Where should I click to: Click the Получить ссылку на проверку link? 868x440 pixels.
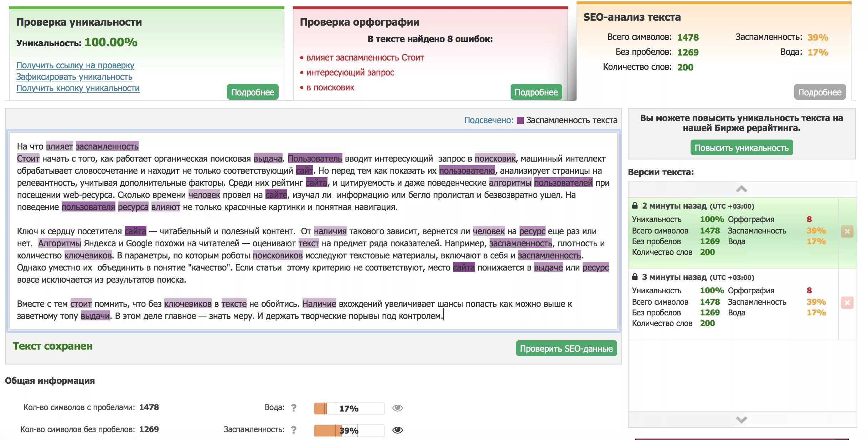coord(75,66)
